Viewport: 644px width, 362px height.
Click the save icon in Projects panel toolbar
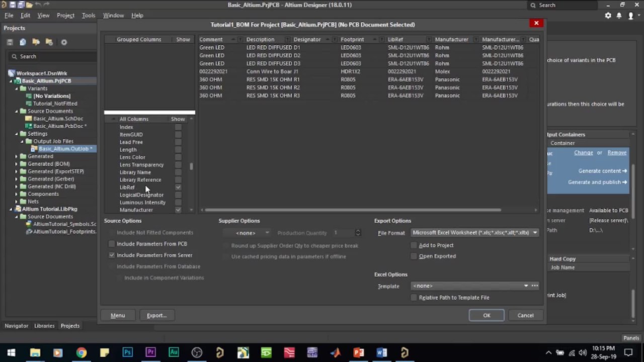(10, 42)
